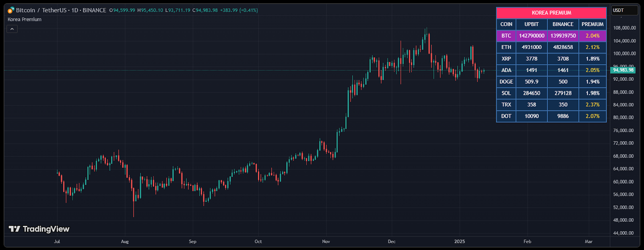Click the KOREA PREMIUM table header
The image size is (644, 250).
pyautogui.click(x=551, y=13)
